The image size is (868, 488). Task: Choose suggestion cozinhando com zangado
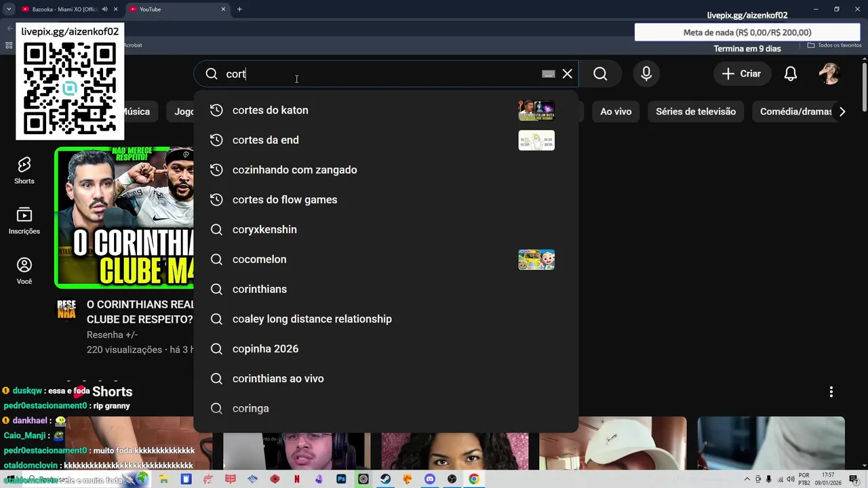(x=386, y=170)
